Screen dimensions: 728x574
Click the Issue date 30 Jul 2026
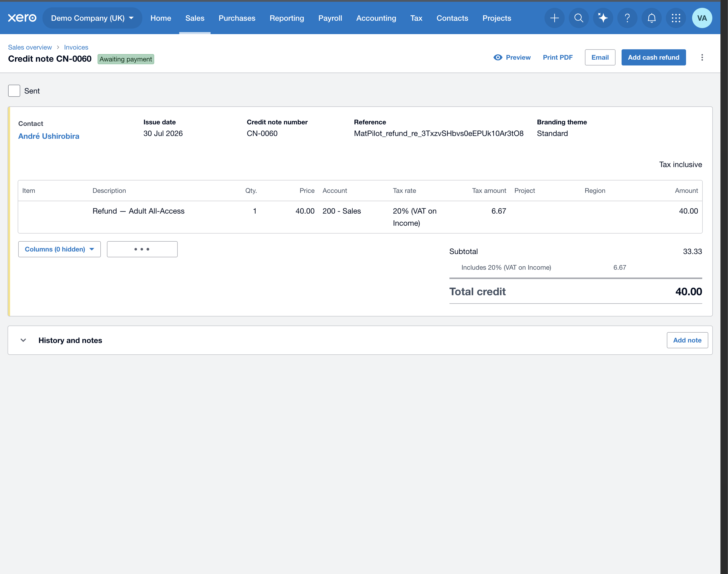pyautogui.click(x=163, y=133)
